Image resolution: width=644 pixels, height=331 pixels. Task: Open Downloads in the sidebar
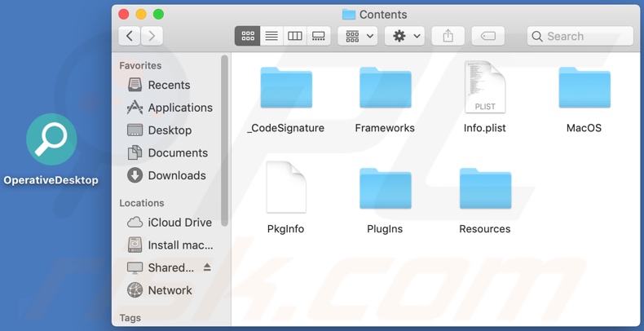[x=169, y=175]
